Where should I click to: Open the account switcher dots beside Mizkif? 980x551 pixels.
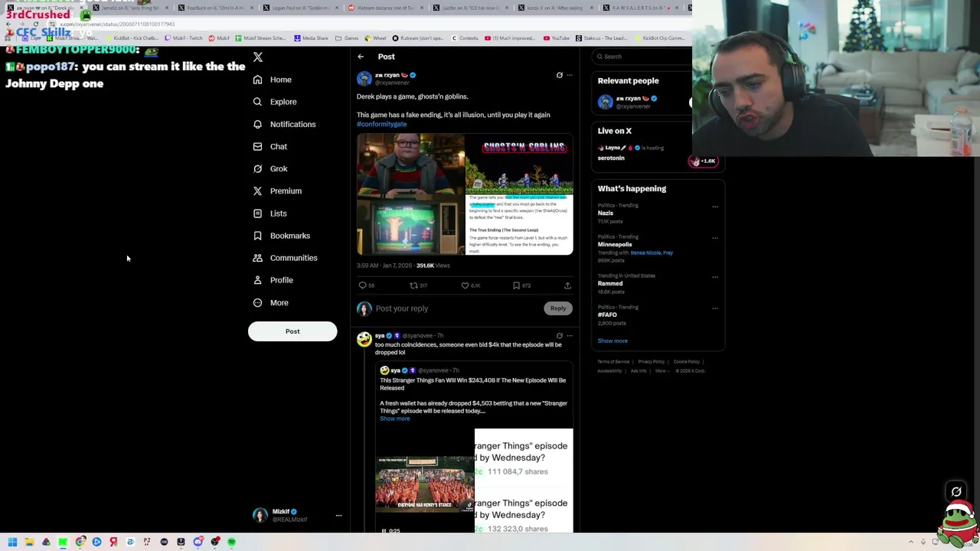click(338, 516)
